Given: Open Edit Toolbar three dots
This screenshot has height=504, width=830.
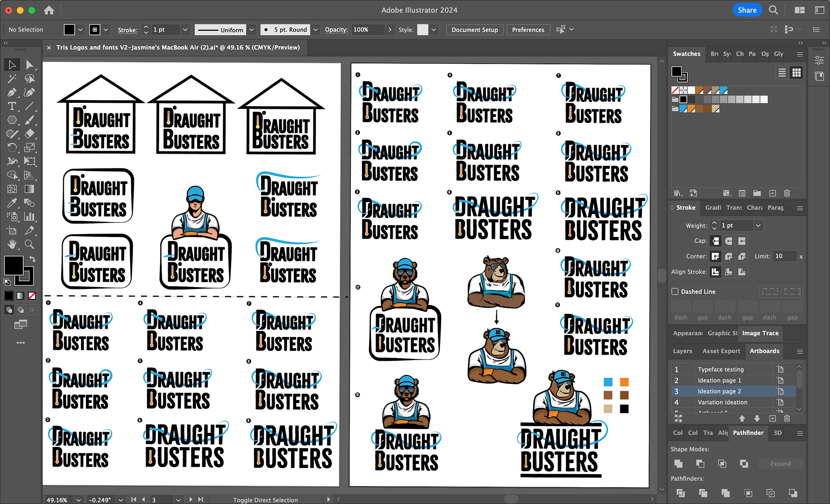Looking at the screenshot, I should [21, 342].
